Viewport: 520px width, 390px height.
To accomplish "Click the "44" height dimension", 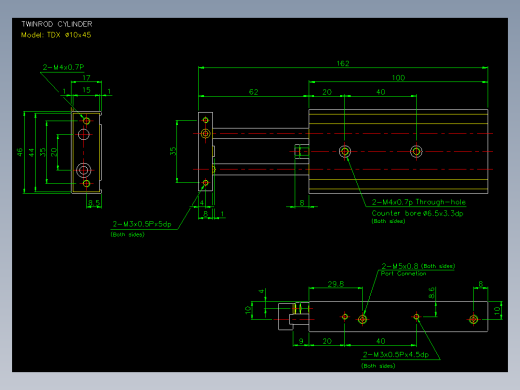I will click(x=31, y=152).
